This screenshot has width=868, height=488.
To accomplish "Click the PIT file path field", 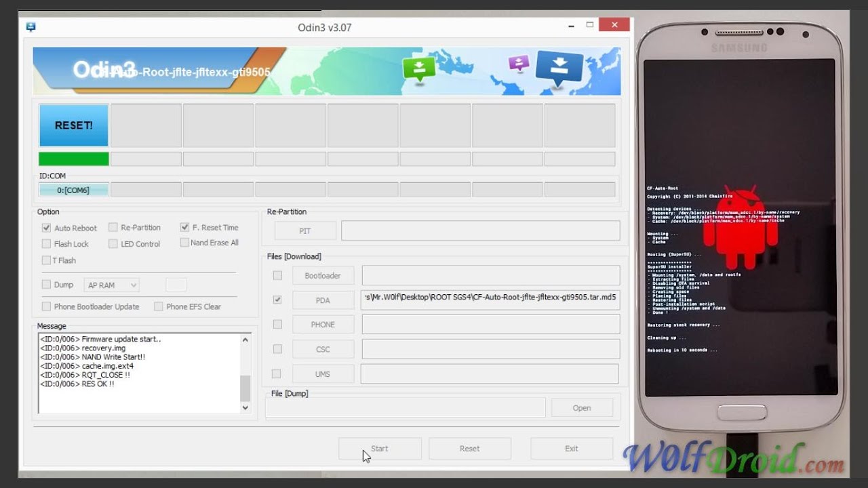I will click(480, 230).
